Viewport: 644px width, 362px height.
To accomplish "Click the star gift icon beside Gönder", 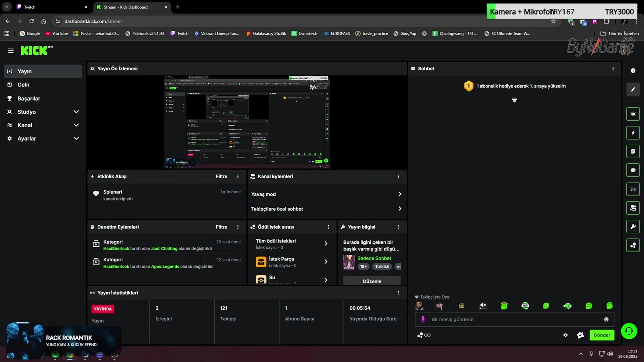I will point(580,335).
